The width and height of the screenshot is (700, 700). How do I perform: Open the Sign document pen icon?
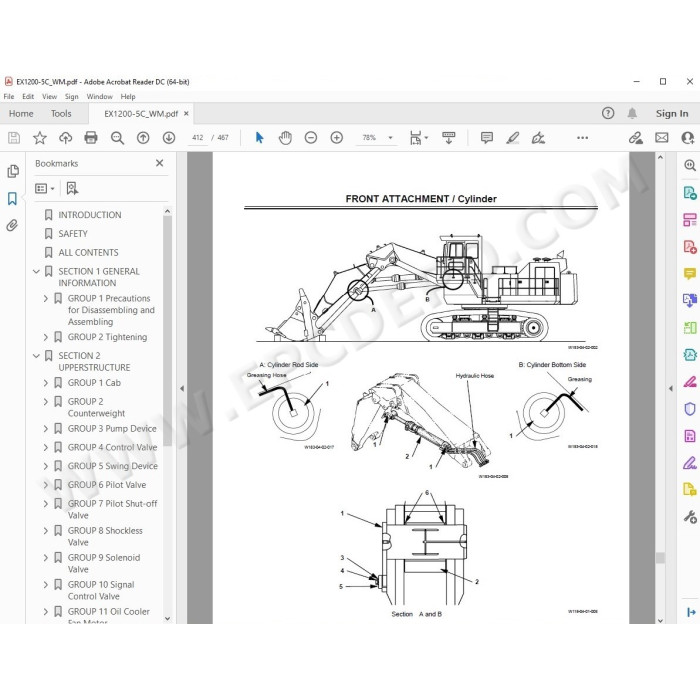[538, 138]
